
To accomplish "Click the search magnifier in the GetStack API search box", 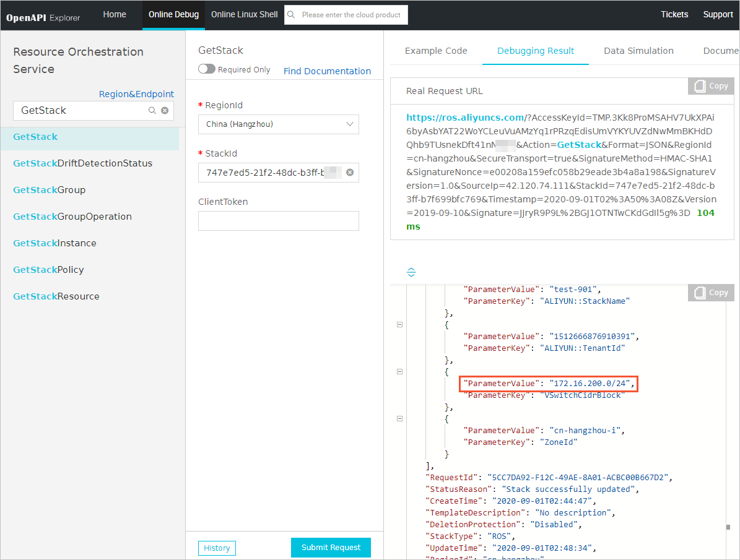I will [152, 110].
